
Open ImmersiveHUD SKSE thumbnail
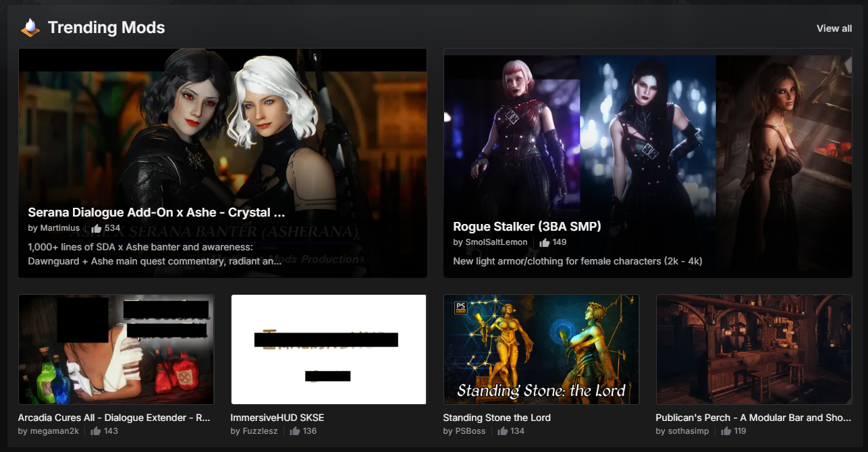[329, 349]
